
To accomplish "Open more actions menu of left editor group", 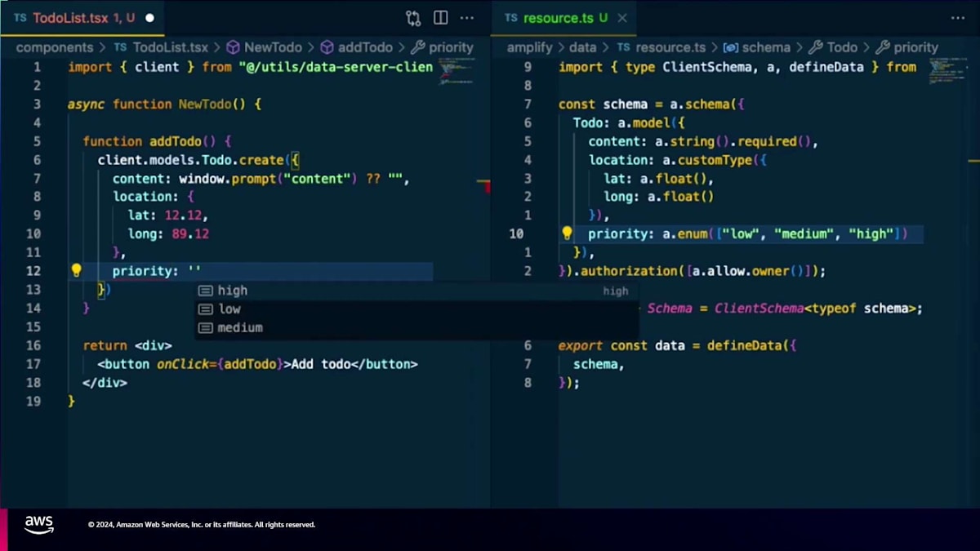I will tap(467, 18).
